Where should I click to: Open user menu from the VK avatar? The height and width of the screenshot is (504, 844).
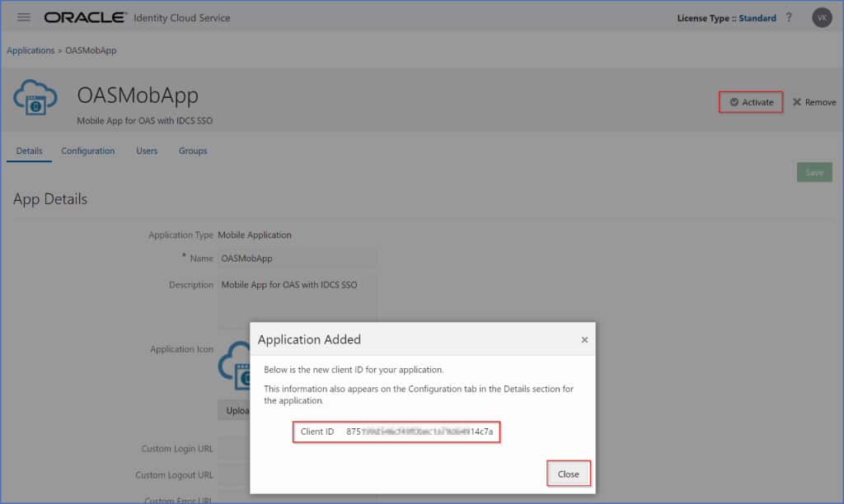pos(821,16)
